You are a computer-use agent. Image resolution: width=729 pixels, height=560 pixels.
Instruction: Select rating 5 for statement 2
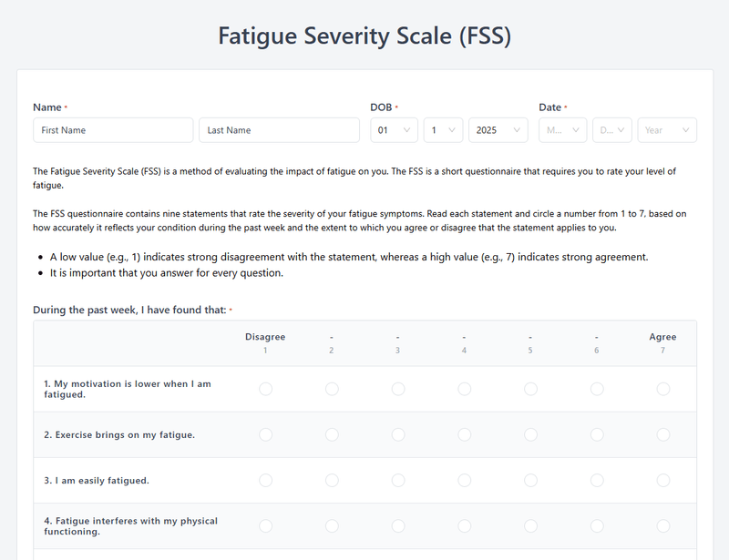tap(530, 434)
